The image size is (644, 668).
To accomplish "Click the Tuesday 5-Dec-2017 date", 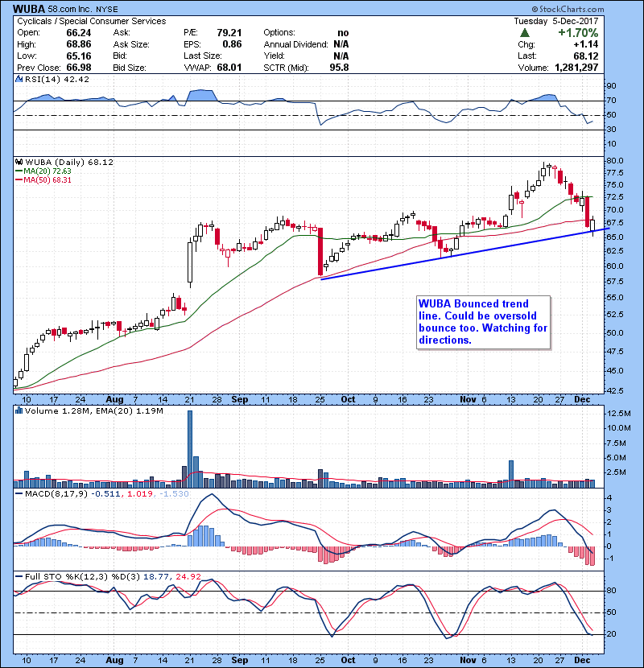I will [x=555, y=21].
